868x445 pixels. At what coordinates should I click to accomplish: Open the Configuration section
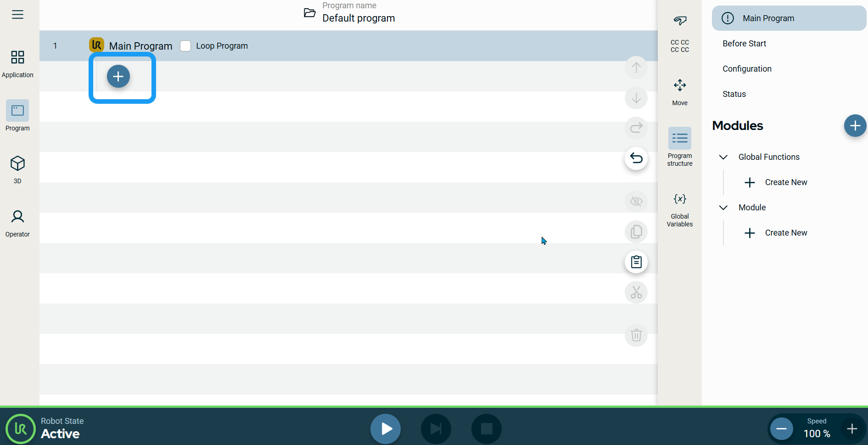pyautogui.click(x=747, y=69)
